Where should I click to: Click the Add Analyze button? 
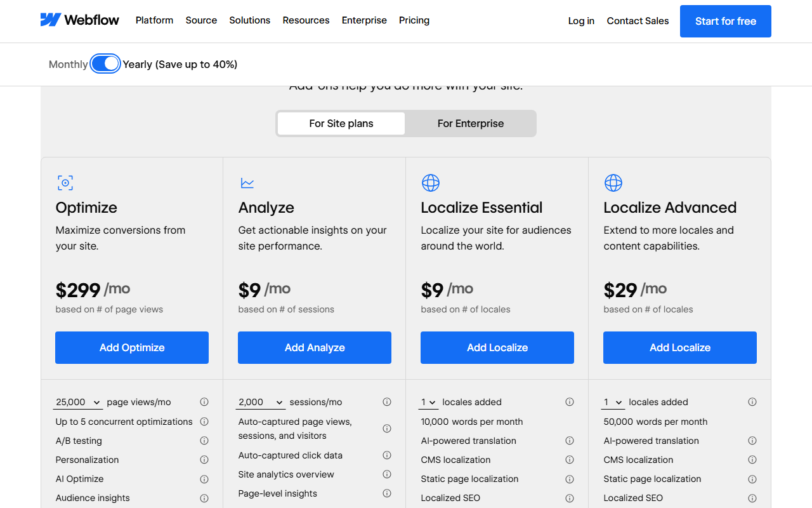[315, 347]
